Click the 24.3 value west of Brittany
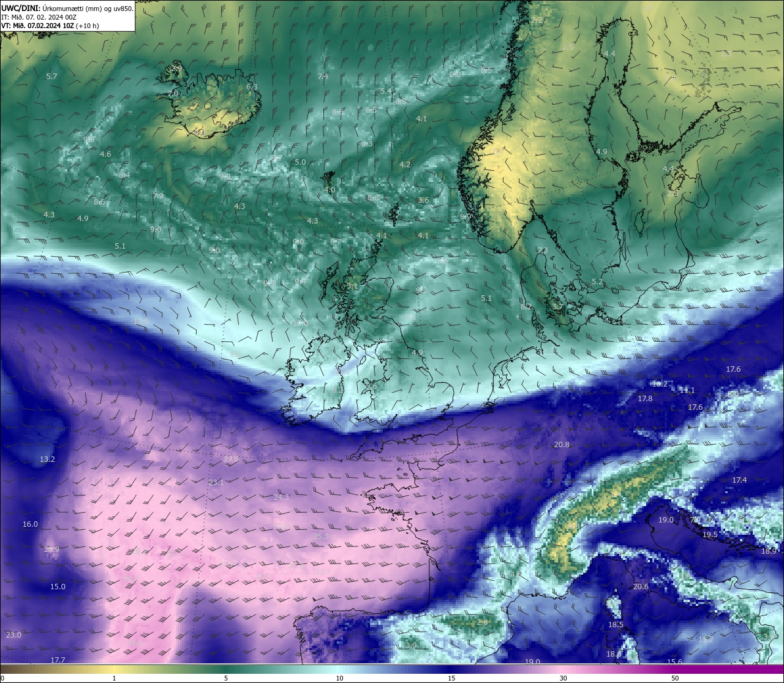The height and width of the screenshot is (683, 784). coord(281,497)
